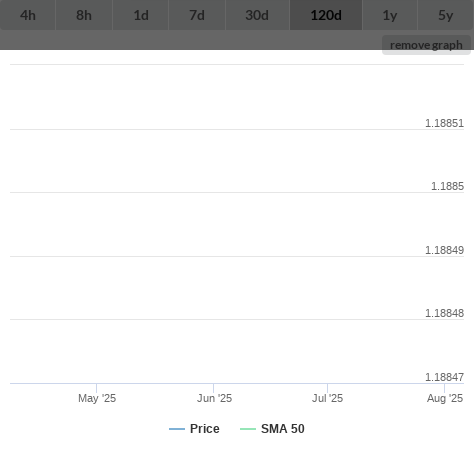Click the May '25 axis label
Screen dimensions: 474x455
point(97,398)
